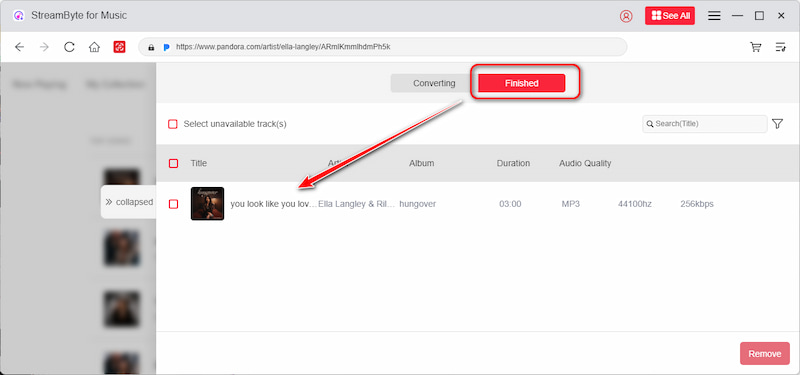Click the StreamByte for Music logo icon
800x375 pixels.
(x=19, y=16)
